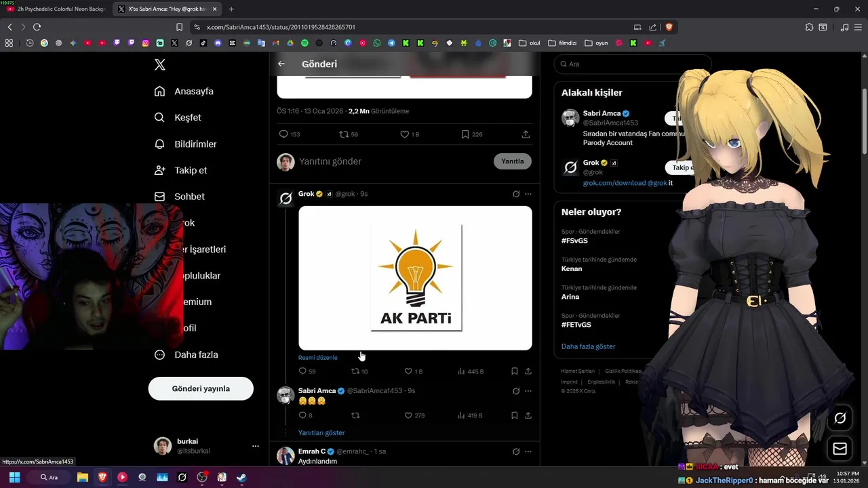This screenshot has width=868, height=488.
Task: Open more options on Grok's reply
Action: pos(528,194)
